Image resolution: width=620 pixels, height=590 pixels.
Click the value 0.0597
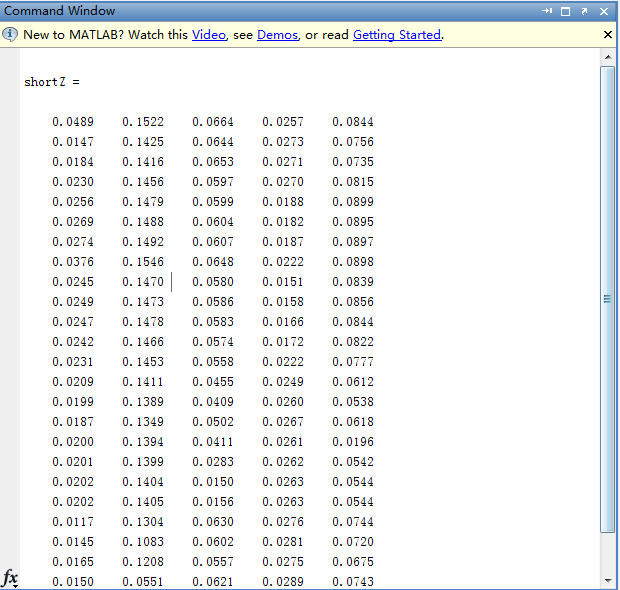pyautogui.click(x=213, y=182)
